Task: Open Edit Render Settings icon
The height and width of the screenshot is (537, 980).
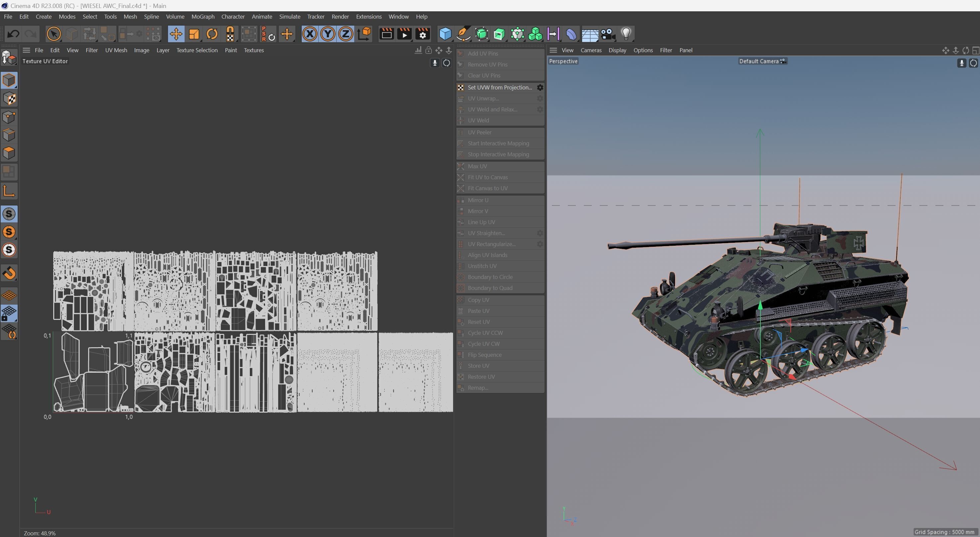Action: coord(423,34)
